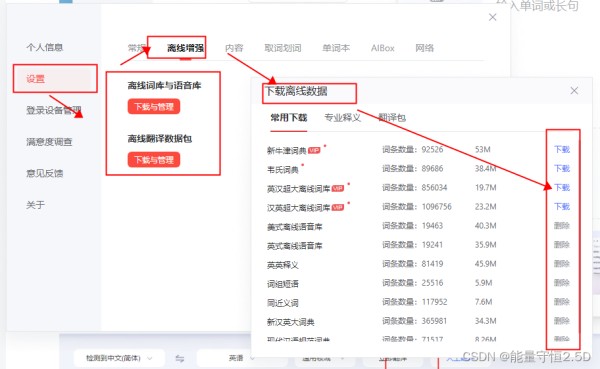This screenshot has height=369, width=600.
Task: Switch to the 网络 tab
Action: 425,48
